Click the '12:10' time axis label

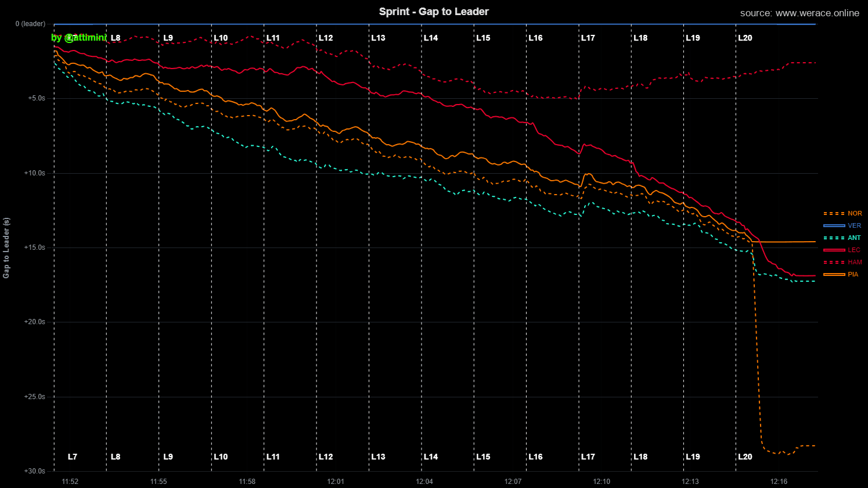point(602,482)
